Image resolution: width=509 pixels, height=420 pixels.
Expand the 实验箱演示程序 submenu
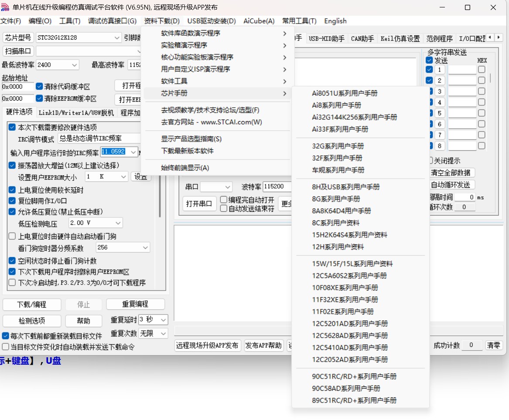point(217,45)
